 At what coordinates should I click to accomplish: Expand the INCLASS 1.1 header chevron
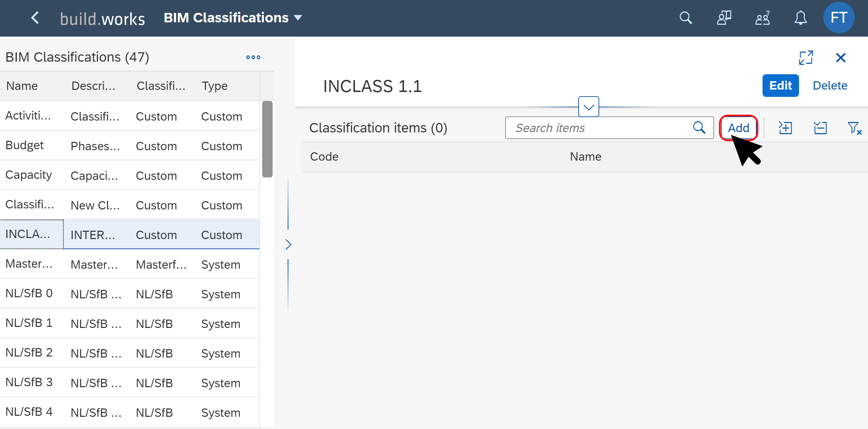pyautogui.click(x=588, y=107)
